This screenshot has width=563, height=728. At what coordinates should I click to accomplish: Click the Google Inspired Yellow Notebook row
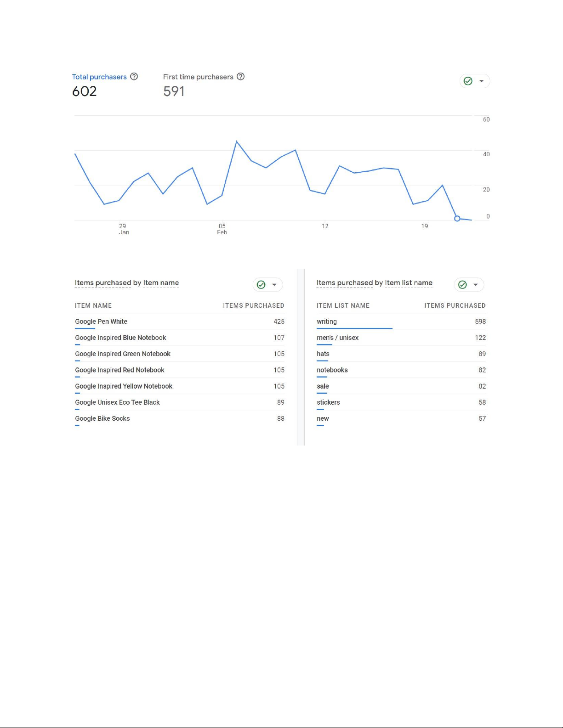pyautogui.click(x=180, y=386)
